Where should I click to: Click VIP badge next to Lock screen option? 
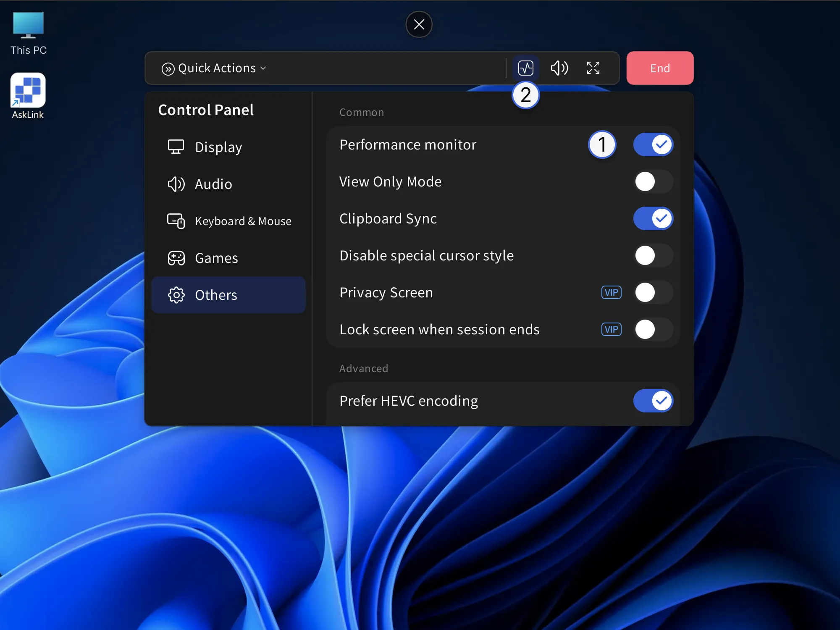point(611,329)
